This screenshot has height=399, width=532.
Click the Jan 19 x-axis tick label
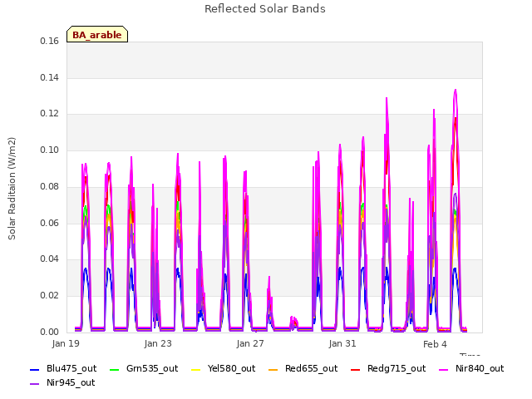coord(66,343)
